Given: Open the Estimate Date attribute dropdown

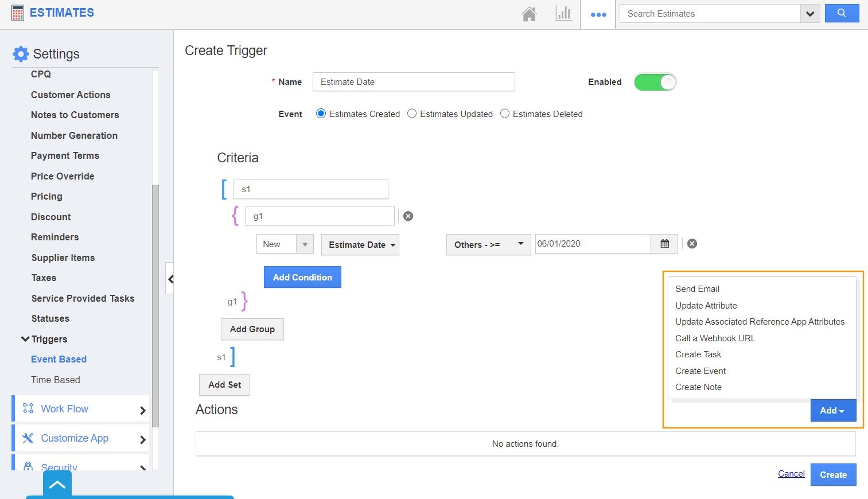Looking at the screenshot, I should coord(360,245).
